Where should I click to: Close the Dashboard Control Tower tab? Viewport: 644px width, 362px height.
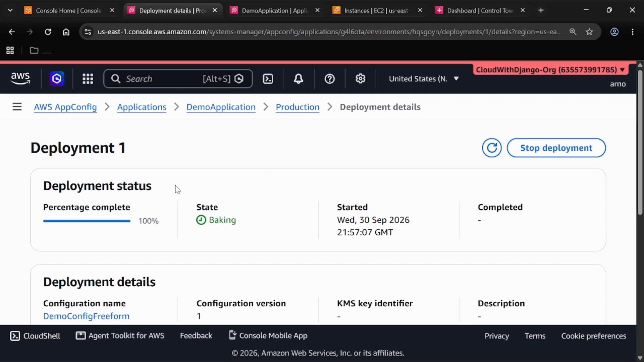(523, 10)
